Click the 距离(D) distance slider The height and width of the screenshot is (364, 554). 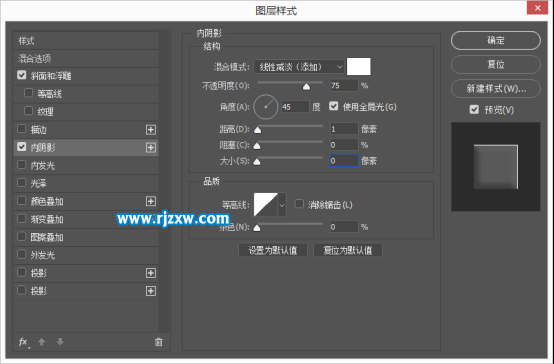pyautogui.click(x=290, y=128)
